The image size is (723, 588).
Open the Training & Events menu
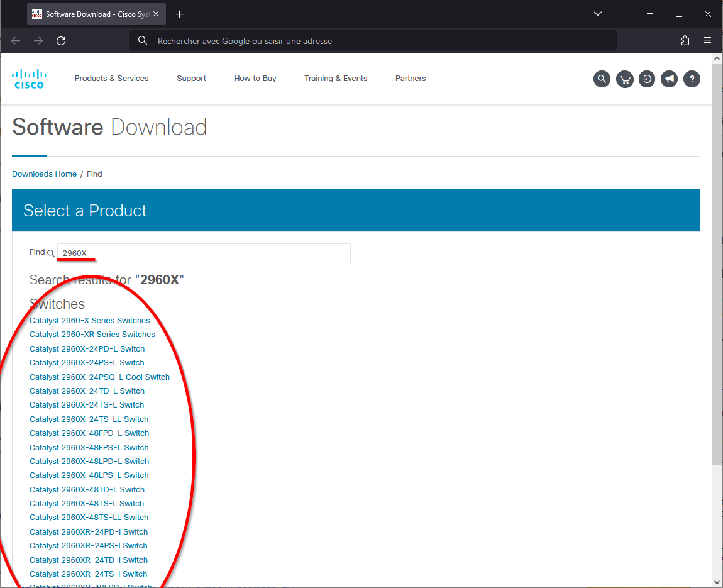click(336, 79)
